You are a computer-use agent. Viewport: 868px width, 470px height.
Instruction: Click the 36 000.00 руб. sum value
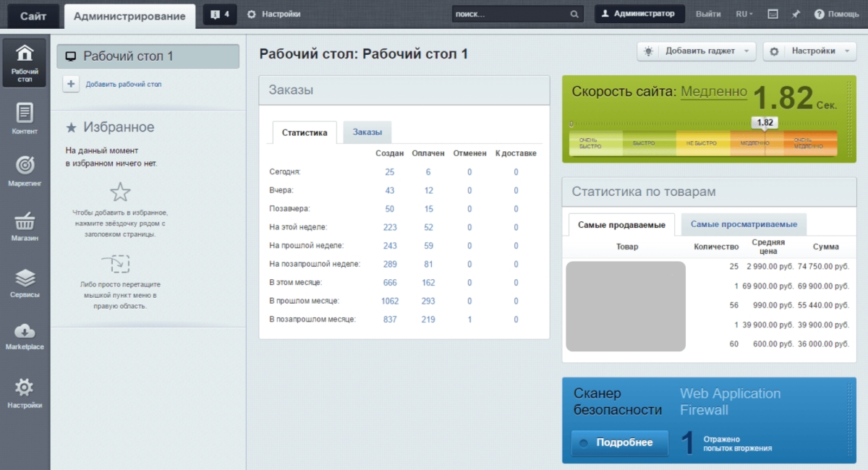coord(823,344)
